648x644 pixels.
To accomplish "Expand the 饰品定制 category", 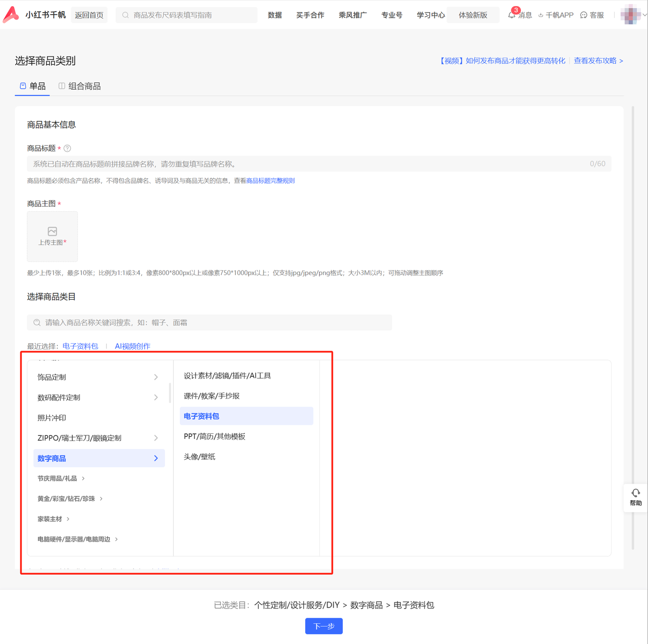I will click(99, 377).
